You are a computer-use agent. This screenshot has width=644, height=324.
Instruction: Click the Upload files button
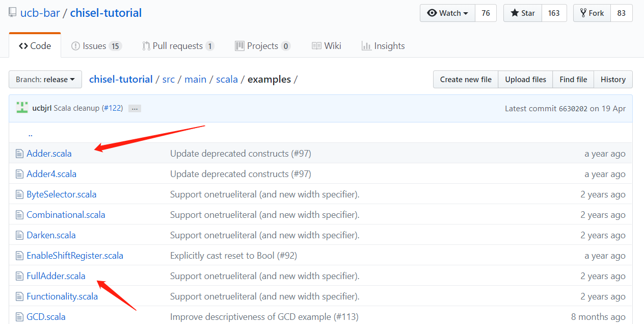(525, 80)
